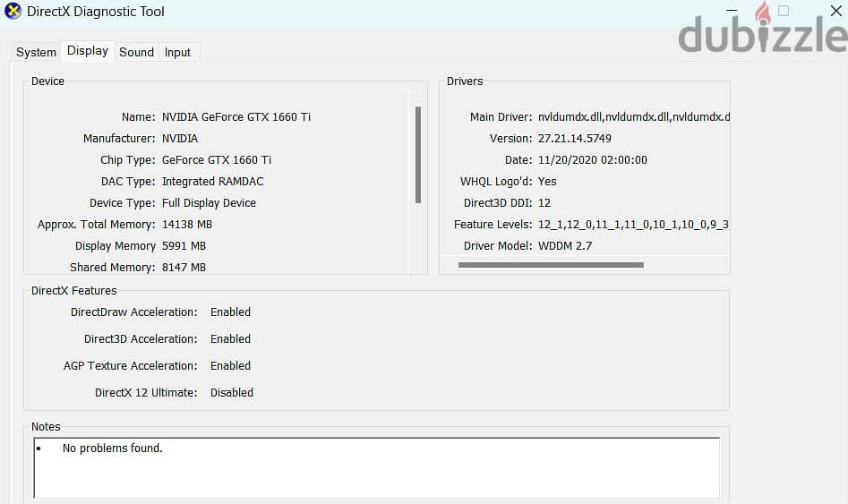
Task: Click the Drivers panel horizontal scrollbar
Action: 550,265
